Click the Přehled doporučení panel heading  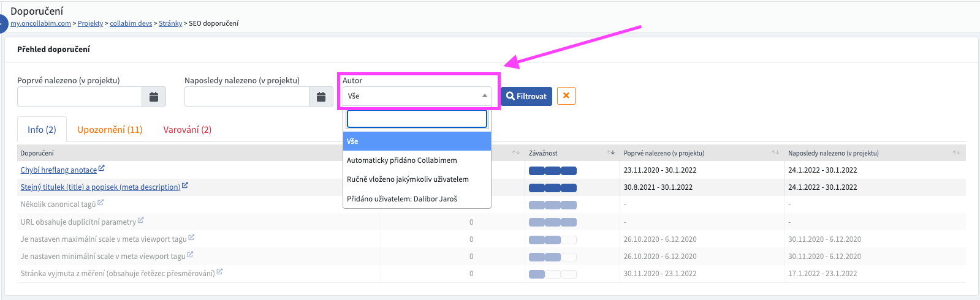click(x=54, y=49)
